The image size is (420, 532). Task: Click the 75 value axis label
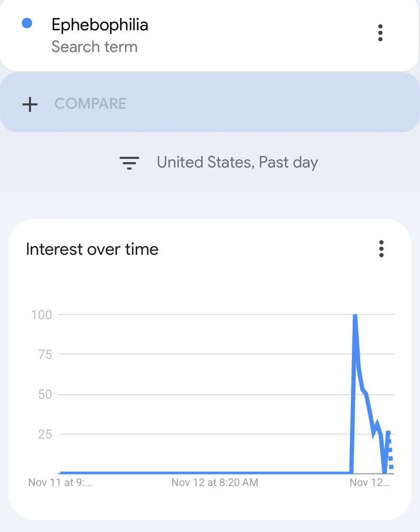[x=45, y=354]
